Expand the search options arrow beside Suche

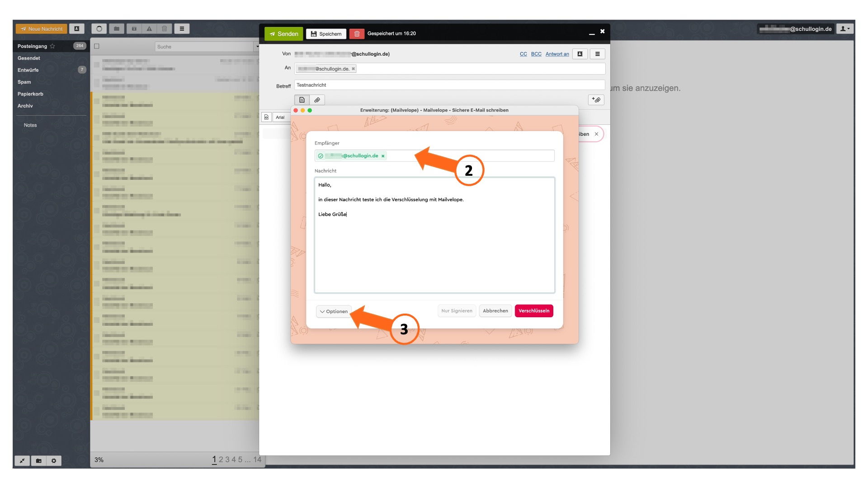[257, 47]
